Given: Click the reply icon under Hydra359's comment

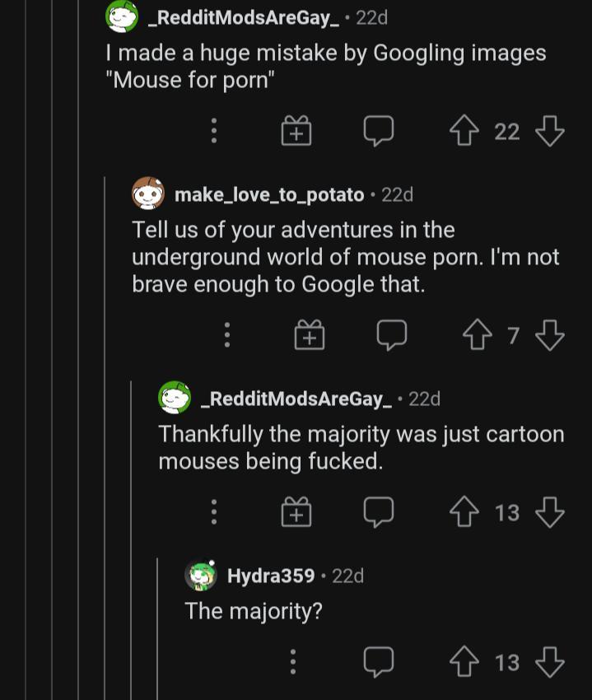Looking at the screenshot, I should pos(379,661).
